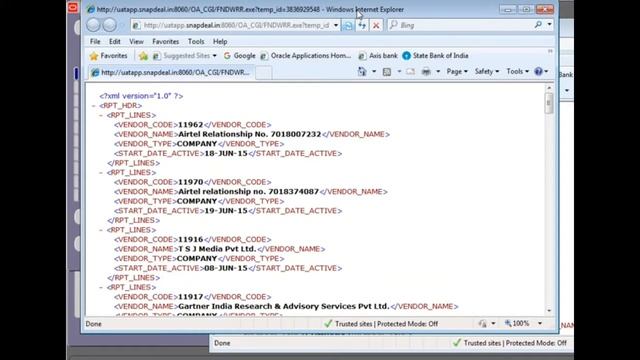Collapse RPT_LINES node for vendor 11970
Screen dimensions: 640x360
tap(101, 173)
